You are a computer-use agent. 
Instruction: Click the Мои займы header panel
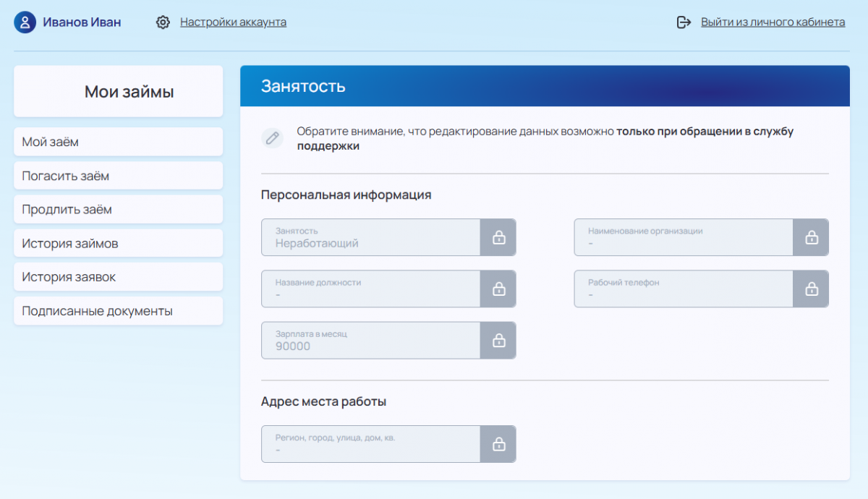pyautogui.click(x=119, y=91)
